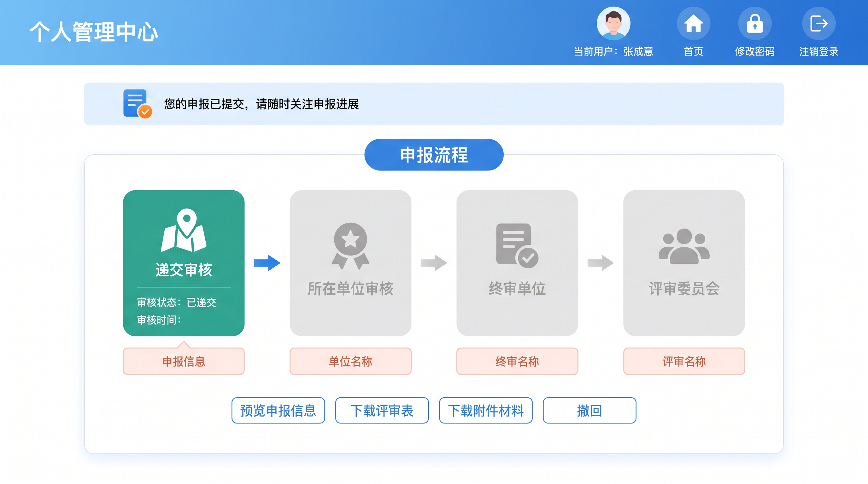Open 修改密码 lock icon
The image size is (868, 484).
755,23
